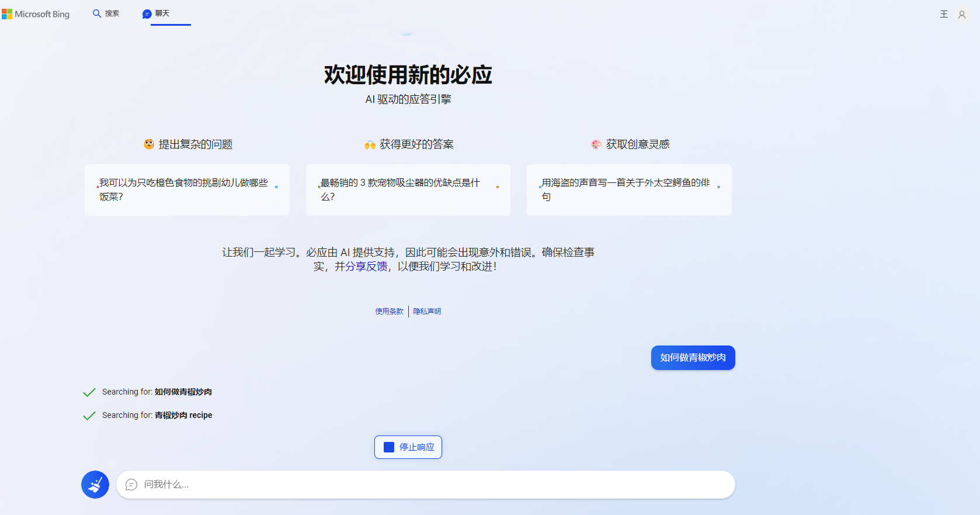Click the new topic broom icon
Image resolution: width=980 pixels, height=515 pixels.
[95, 485]
